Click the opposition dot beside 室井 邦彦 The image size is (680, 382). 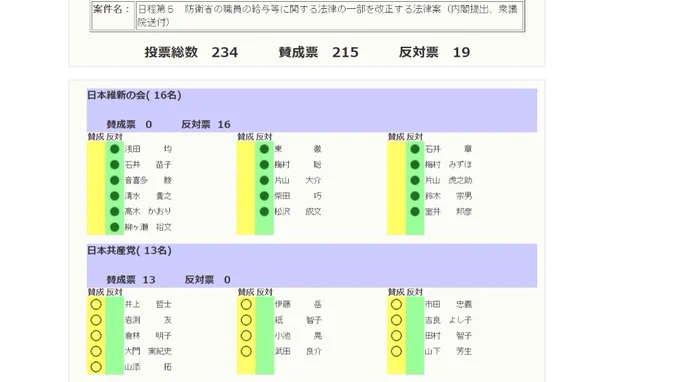tap(415, 212)
